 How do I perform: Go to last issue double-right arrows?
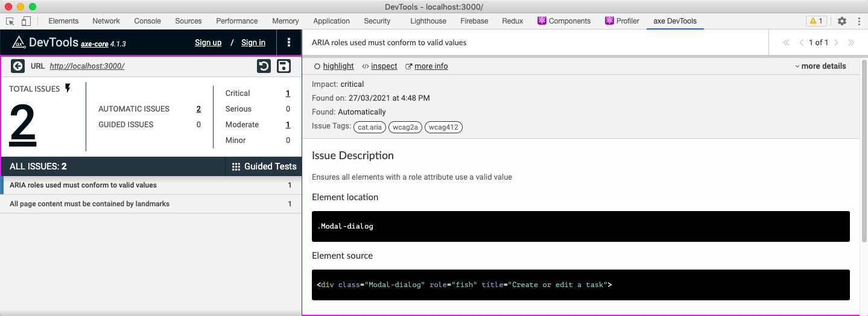851,43
